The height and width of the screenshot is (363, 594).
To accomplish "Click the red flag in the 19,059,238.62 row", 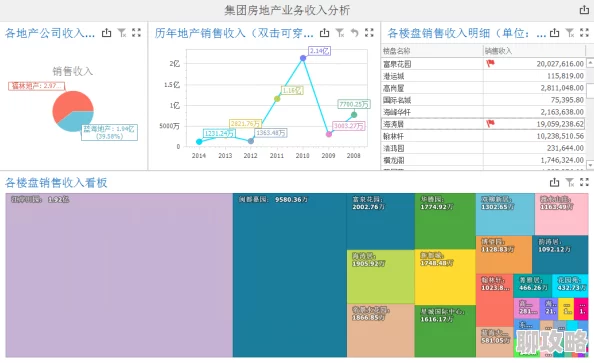I will 491,123.
